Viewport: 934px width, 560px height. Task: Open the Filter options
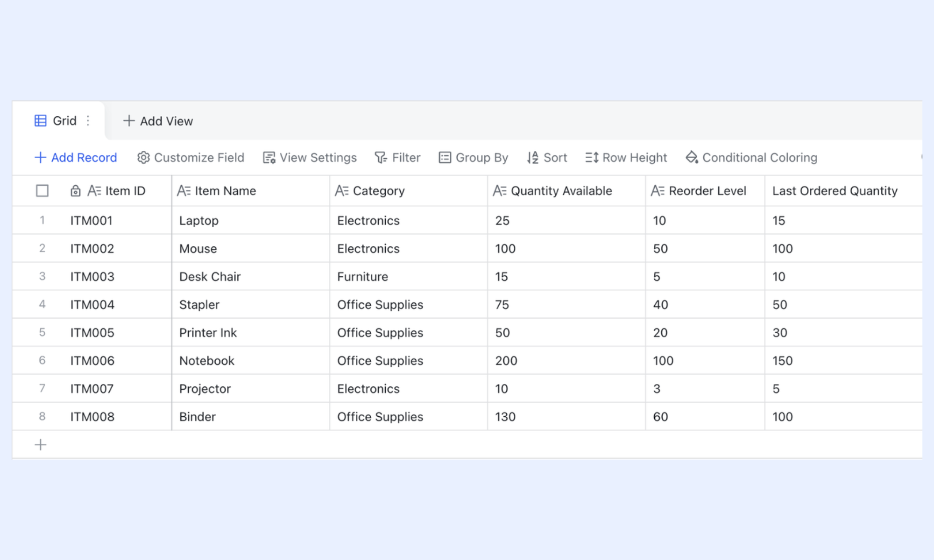[397, 158]
